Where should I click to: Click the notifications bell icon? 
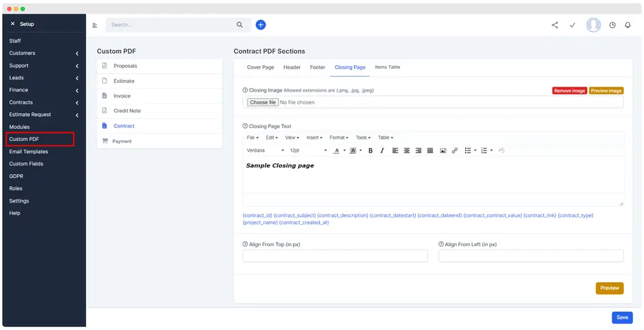coord(628,25)
